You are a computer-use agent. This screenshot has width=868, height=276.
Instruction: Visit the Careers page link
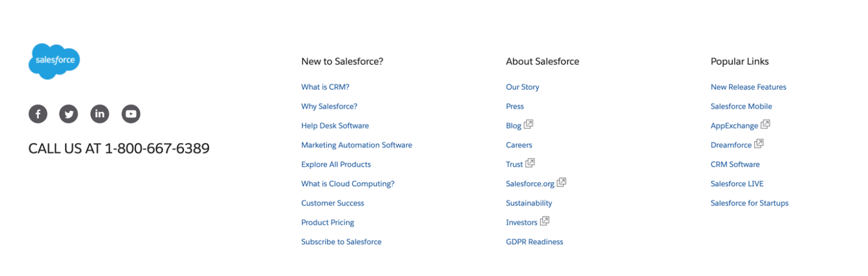tap(519, 145)
